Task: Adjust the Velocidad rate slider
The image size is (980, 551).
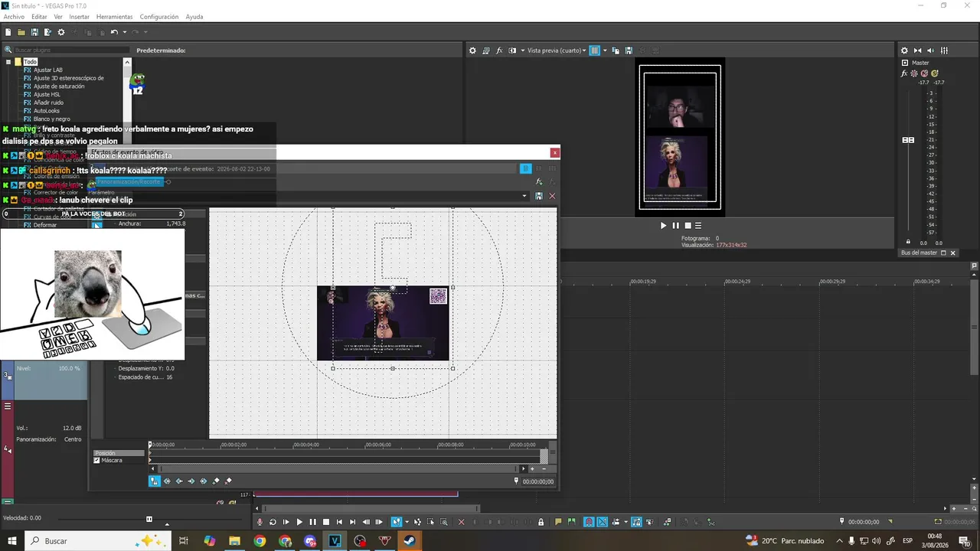Action: pos(149,519)
